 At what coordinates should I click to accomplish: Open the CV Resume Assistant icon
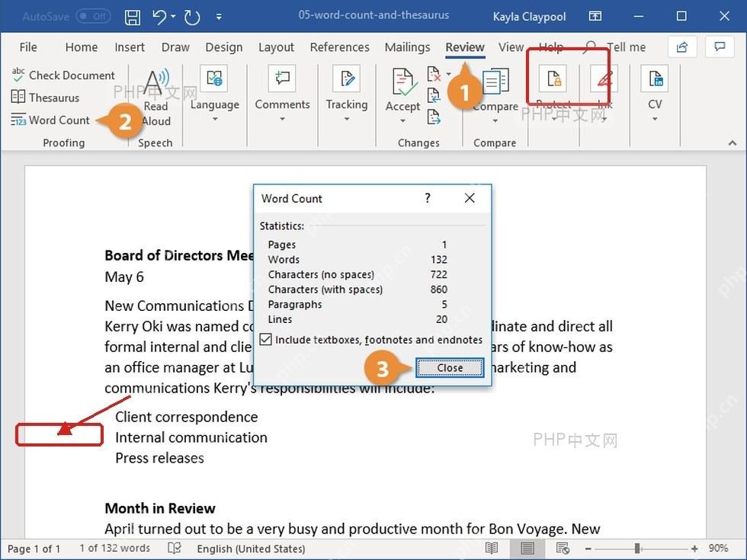(655, 78)
